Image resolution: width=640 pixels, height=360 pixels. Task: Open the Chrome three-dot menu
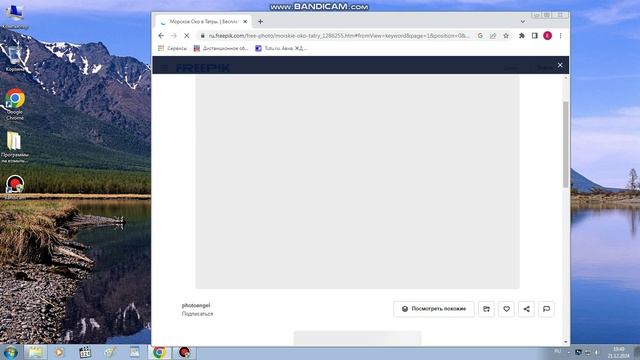coord(560,36)
